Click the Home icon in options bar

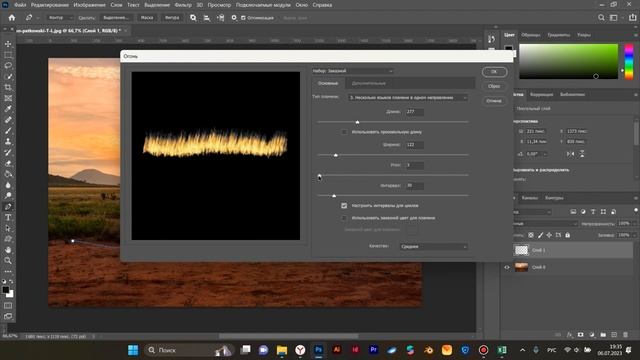point(12,18)
